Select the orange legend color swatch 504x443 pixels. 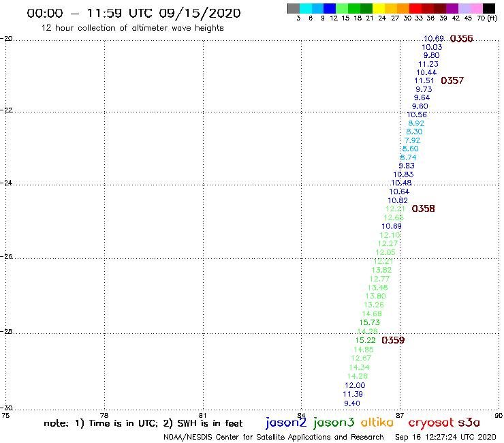pyautogui.click(x=403, y=8)
